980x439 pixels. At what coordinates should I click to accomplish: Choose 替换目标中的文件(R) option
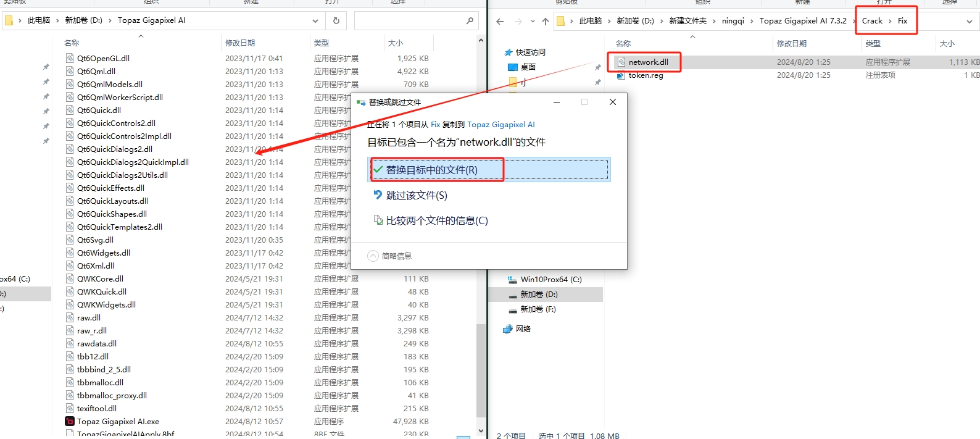point(489,169)
